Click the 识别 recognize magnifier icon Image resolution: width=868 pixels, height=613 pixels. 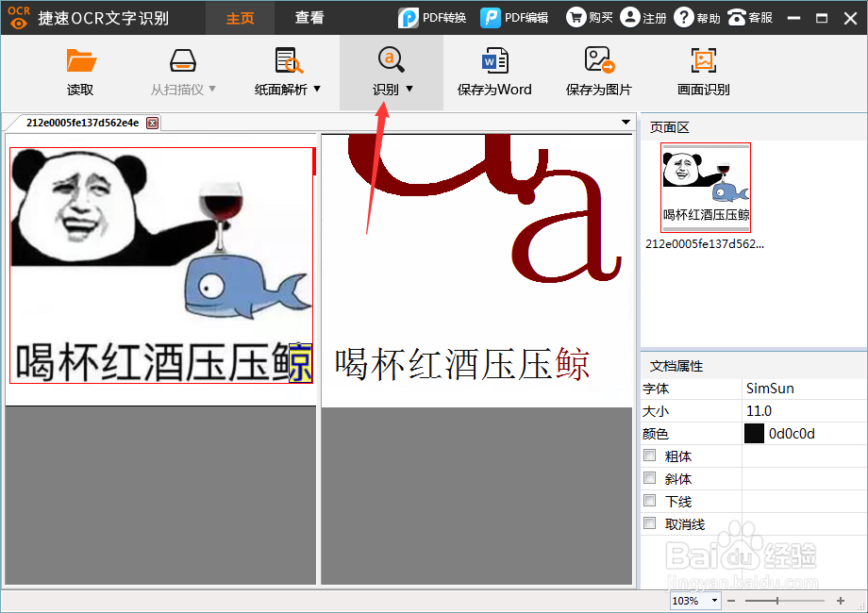click(391, 59)
